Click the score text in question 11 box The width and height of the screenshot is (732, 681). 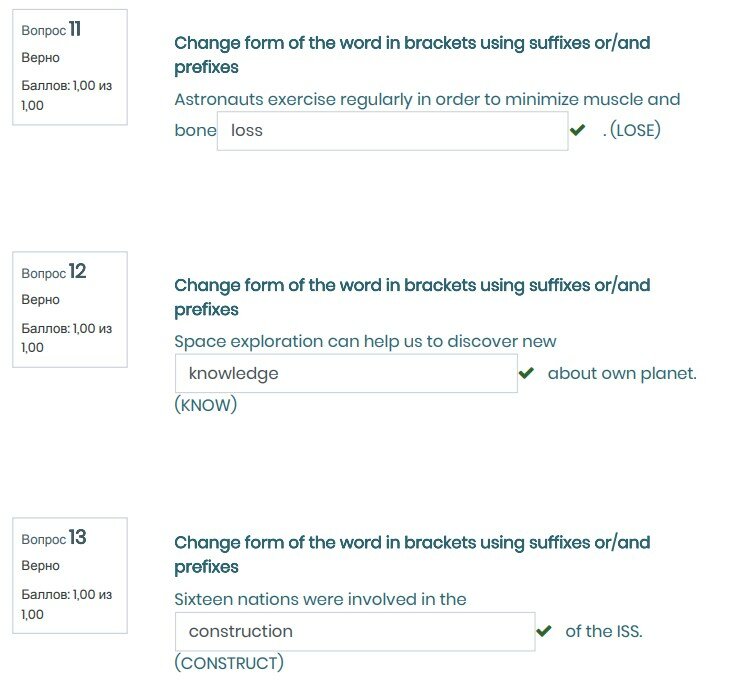[66, 95]
